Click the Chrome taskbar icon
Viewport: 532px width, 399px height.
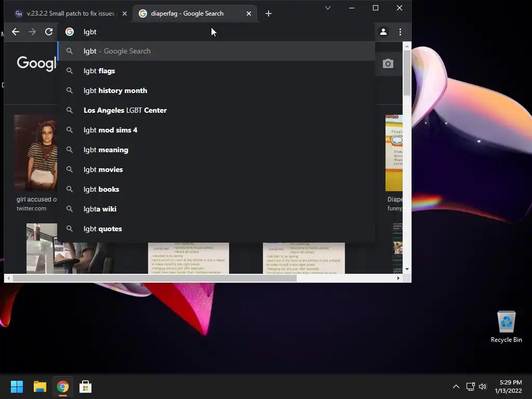point(62,387)
